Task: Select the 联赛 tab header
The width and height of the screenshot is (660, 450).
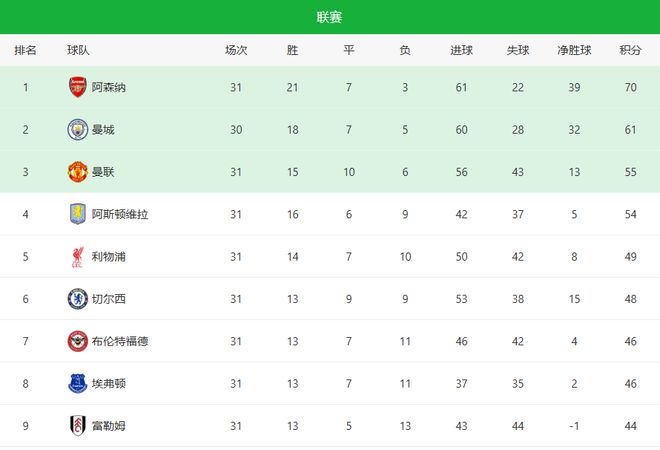Action: click(330, 17)
